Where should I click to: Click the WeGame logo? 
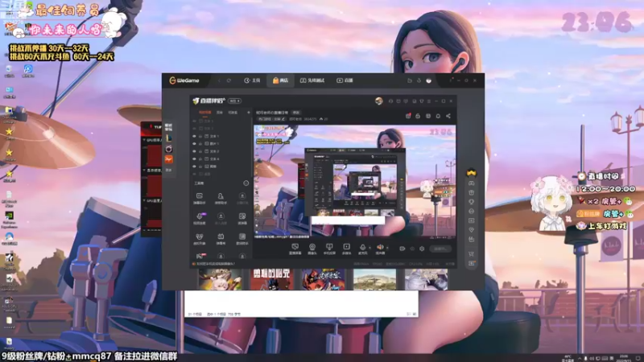[x=184, y=80]
